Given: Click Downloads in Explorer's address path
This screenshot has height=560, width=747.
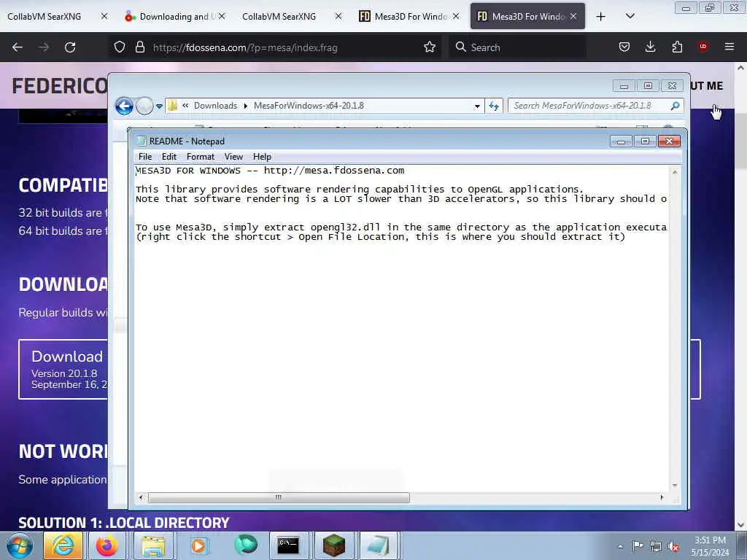Looking at the screenshot, I should pos(215,106).
